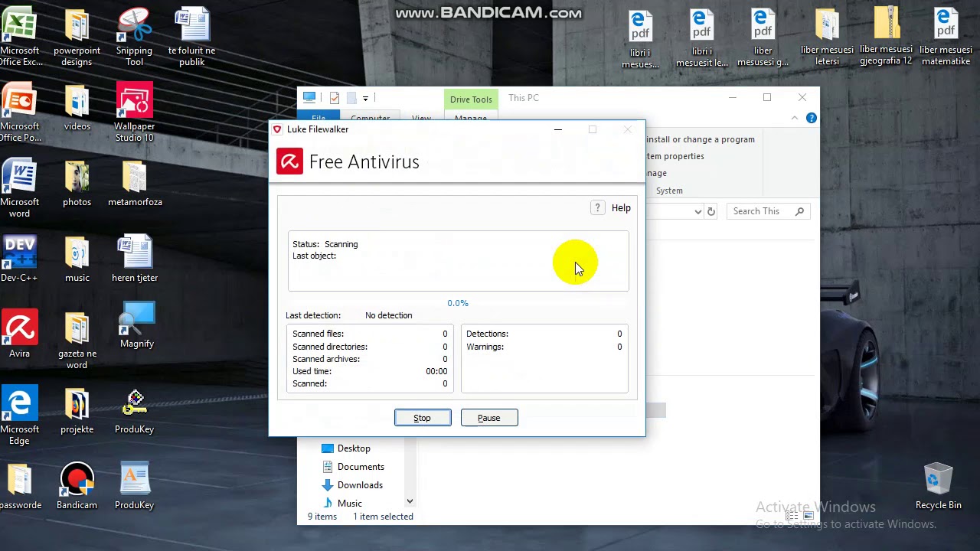Open heren tjeter document

click(135, 259)
